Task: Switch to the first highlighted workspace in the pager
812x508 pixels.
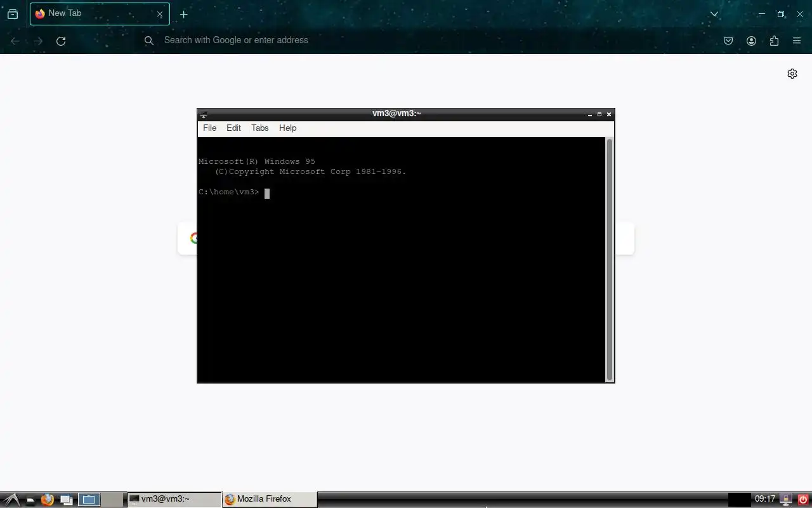Action: pyautogui.click(x=89, y=500)
